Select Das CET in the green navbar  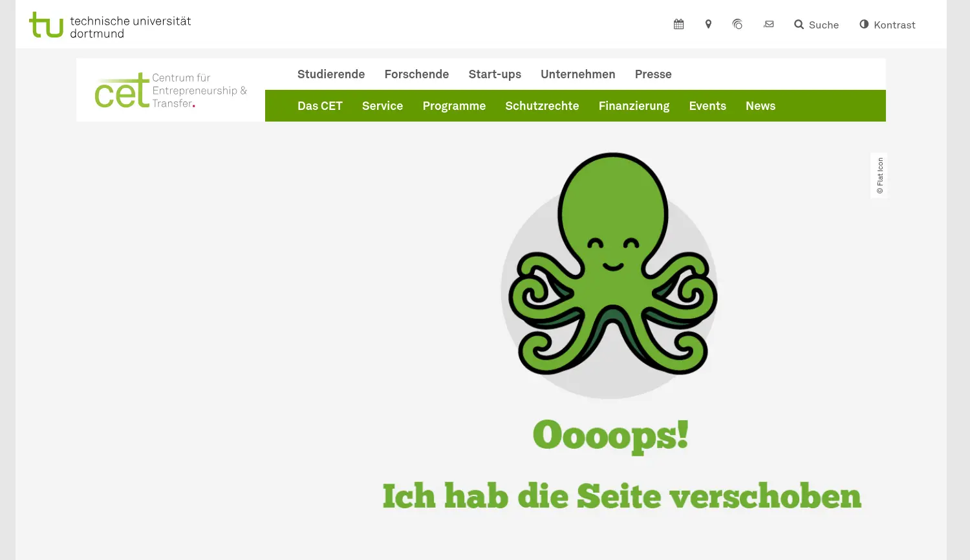[319, 105]
